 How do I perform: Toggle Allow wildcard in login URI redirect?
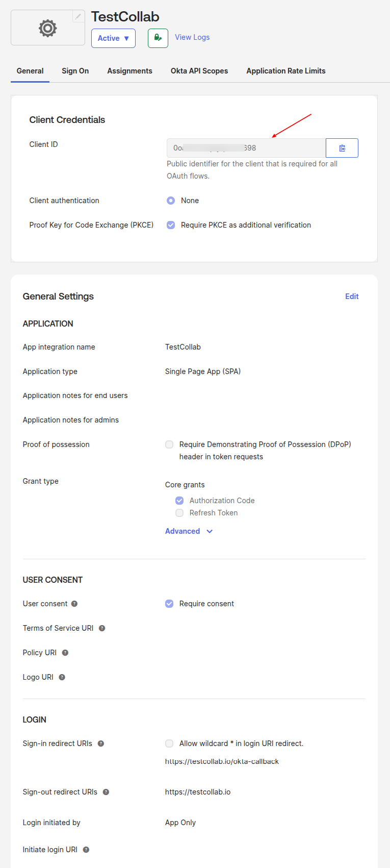tap(169, 743)
